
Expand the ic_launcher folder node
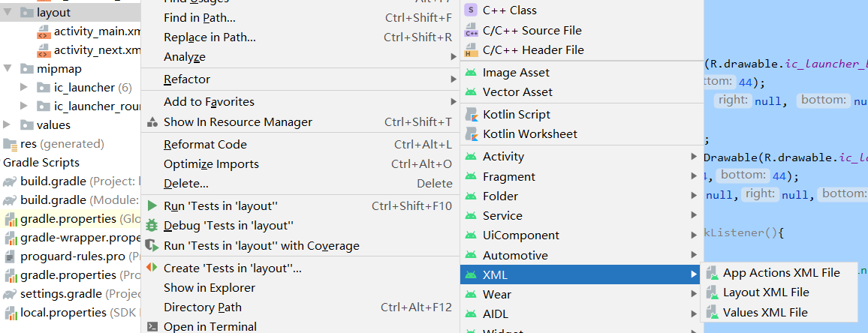tap(25, 87)
